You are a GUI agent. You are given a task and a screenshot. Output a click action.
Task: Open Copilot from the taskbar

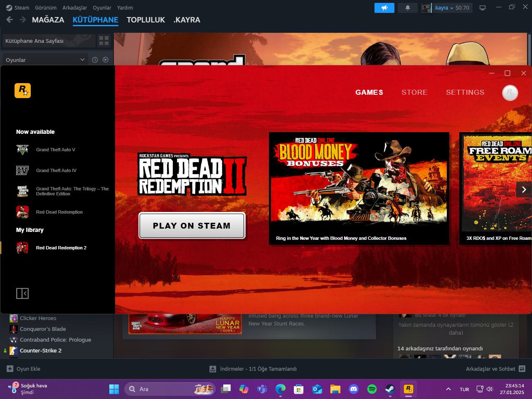tap(244, 389)
